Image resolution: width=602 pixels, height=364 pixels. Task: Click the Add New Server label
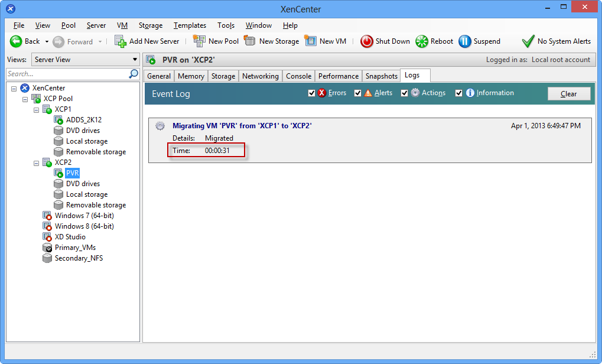154,41
